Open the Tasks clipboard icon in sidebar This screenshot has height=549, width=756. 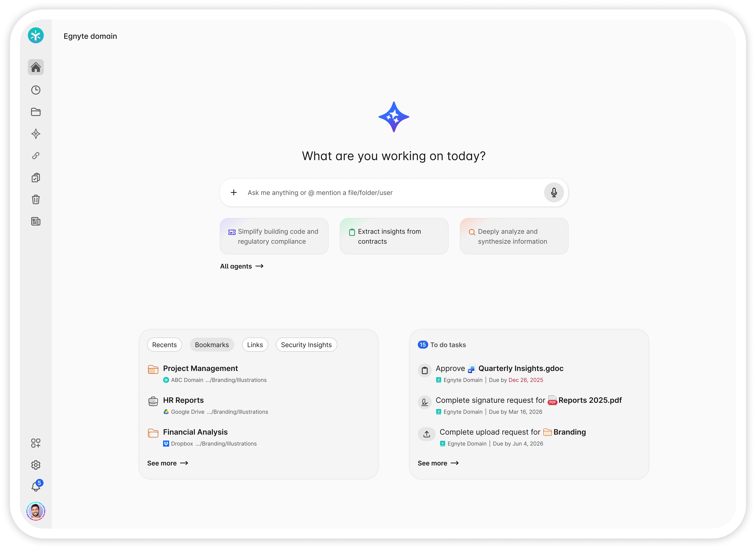[x=36, y=178]
